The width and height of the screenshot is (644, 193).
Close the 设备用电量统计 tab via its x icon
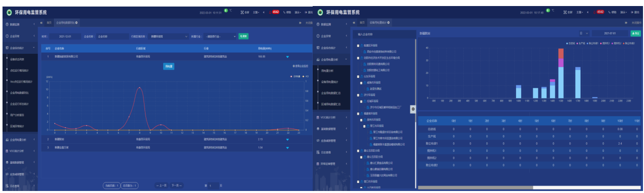point(389,23)
